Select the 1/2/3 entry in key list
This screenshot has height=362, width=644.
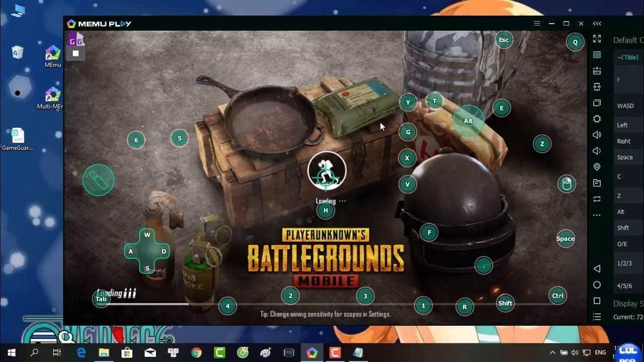coord(629,263)
